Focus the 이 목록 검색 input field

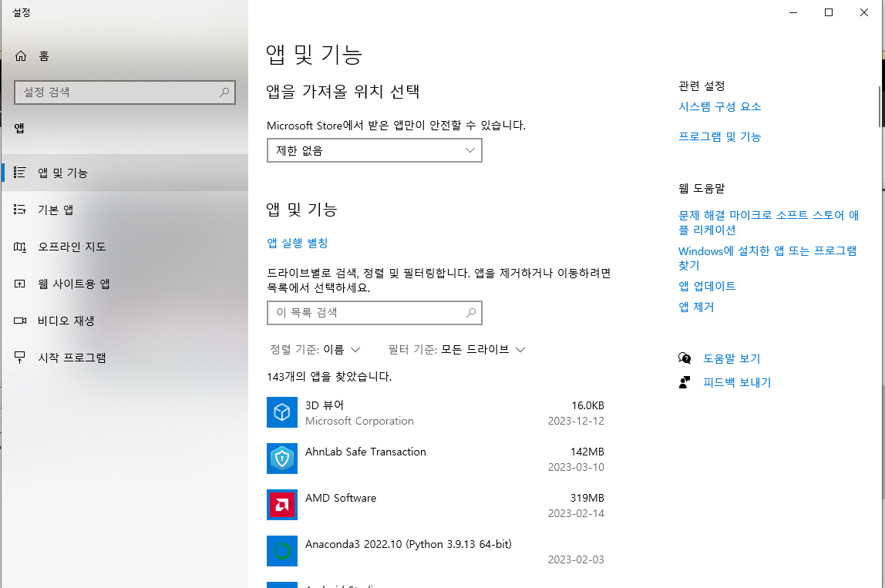click(x=374, y=313)
